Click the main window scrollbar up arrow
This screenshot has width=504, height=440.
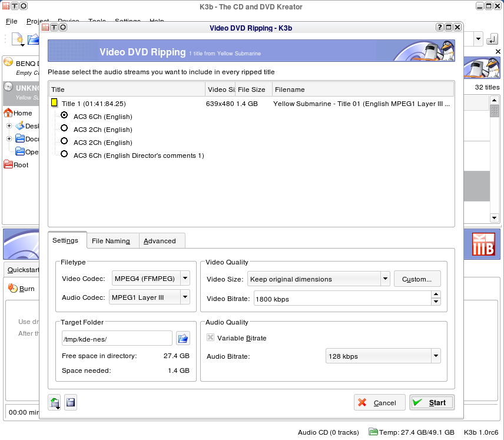495,100
